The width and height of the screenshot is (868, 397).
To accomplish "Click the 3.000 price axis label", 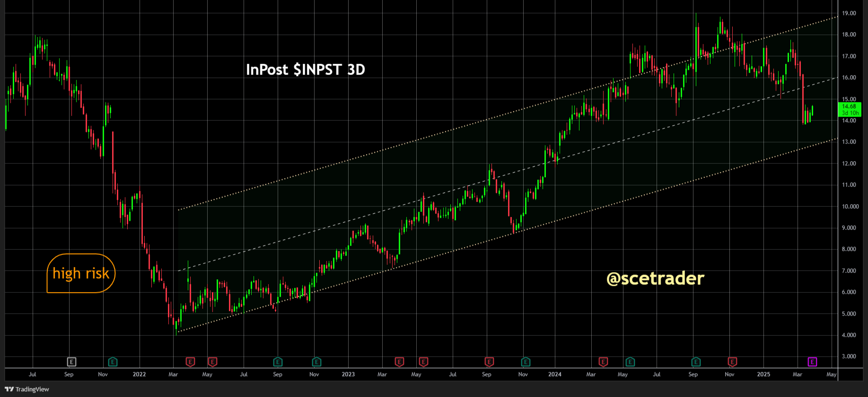I will click(849, 356).
